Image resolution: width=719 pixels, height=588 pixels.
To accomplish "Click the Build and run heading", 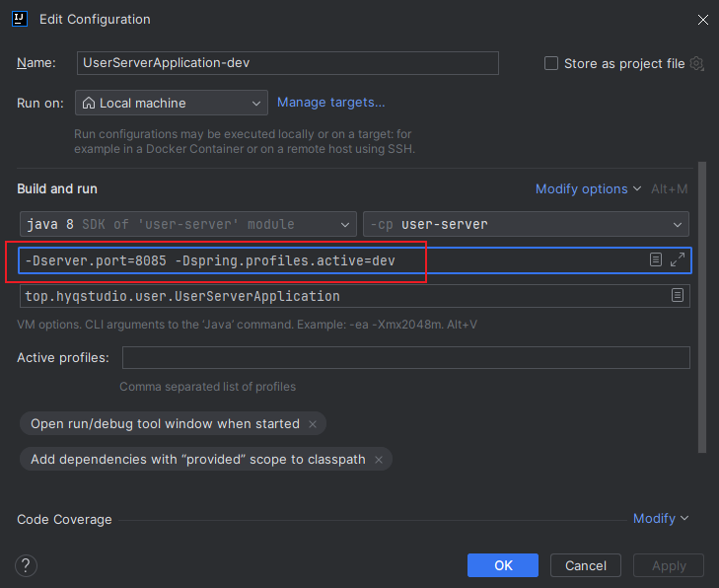I will click(x=57, y=189).
